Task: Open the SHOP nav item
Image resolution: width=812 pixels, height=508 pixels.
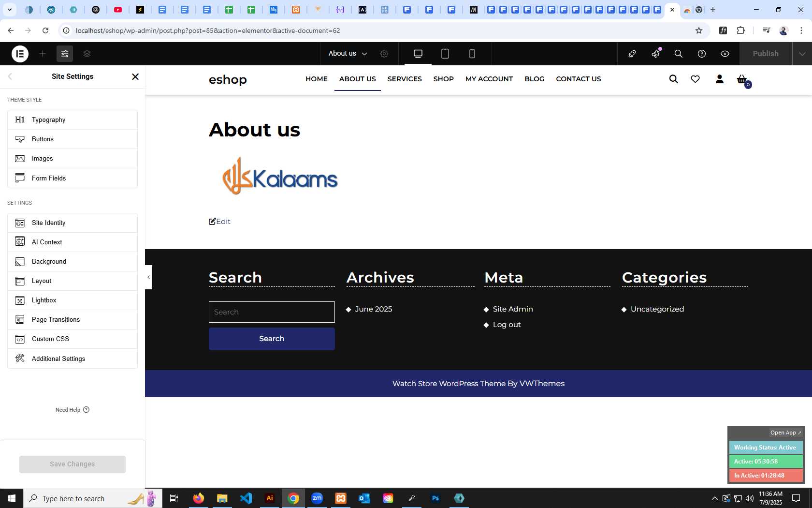Action: [x=444, y=79]
